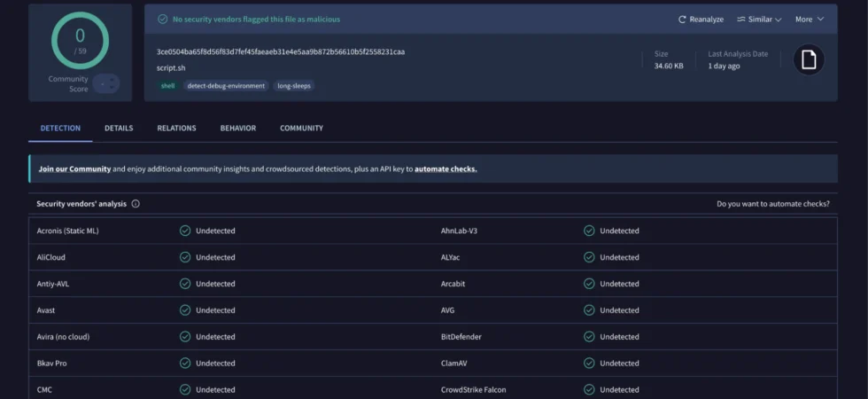Click the Undetected status for Avast

(x=215, y=310)
